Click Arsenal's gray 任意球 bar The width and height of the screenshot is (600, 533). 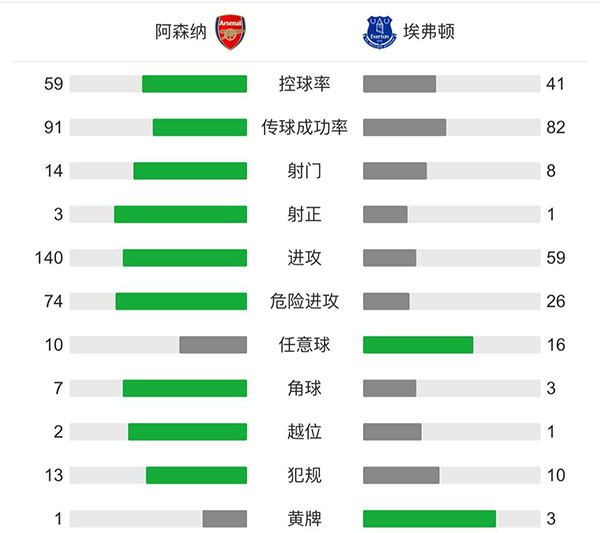(x=213, y=345)
